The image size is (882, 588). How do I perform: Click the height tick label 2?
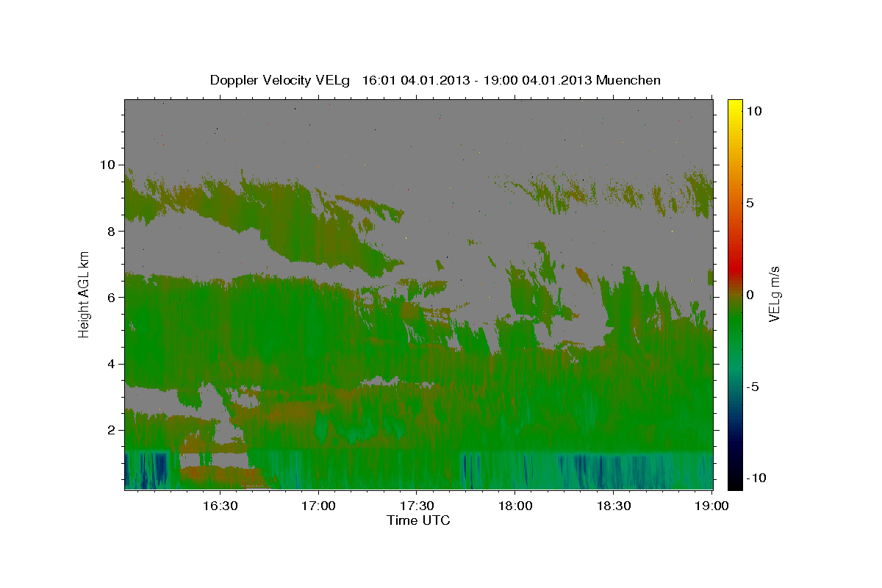coord(112,430)
